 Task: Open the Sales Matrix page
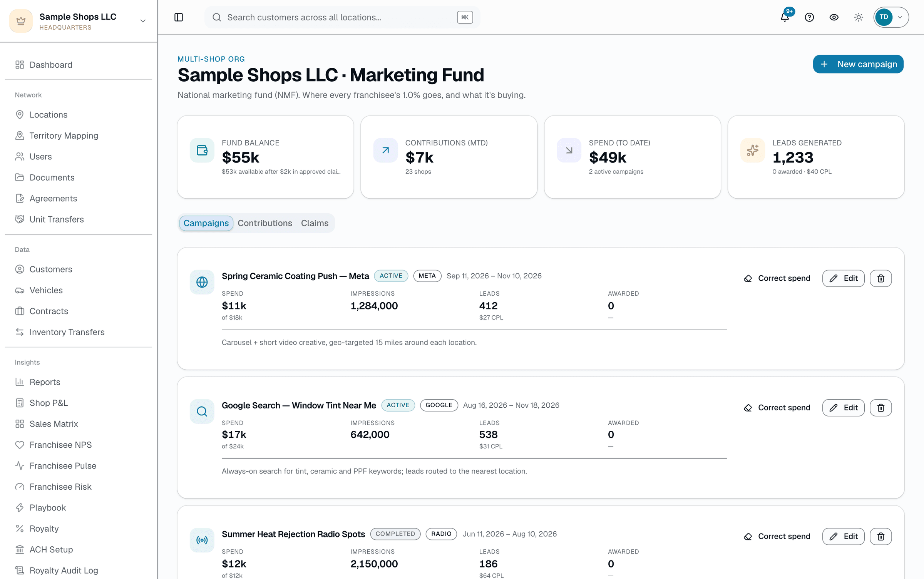click(x=79, y=424)
